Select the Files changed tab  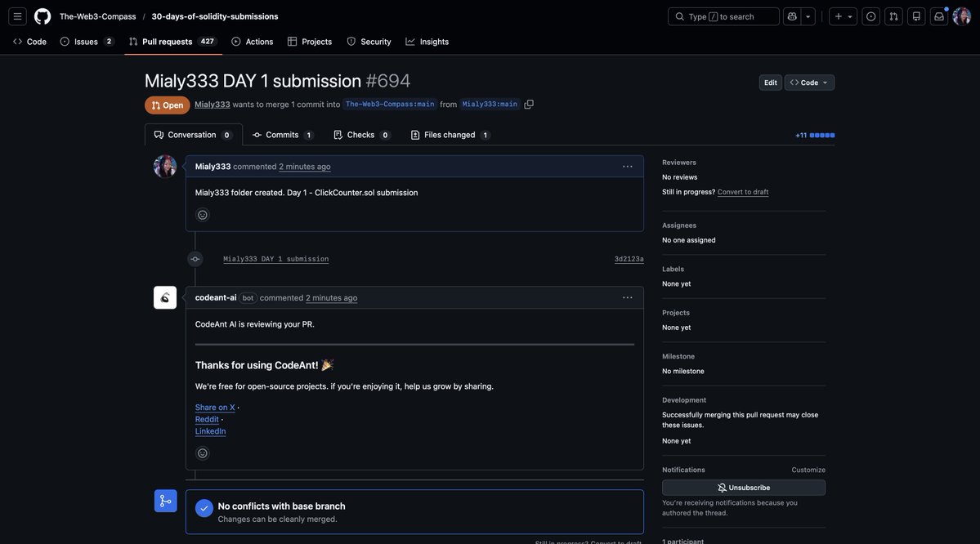pos(450,135)
